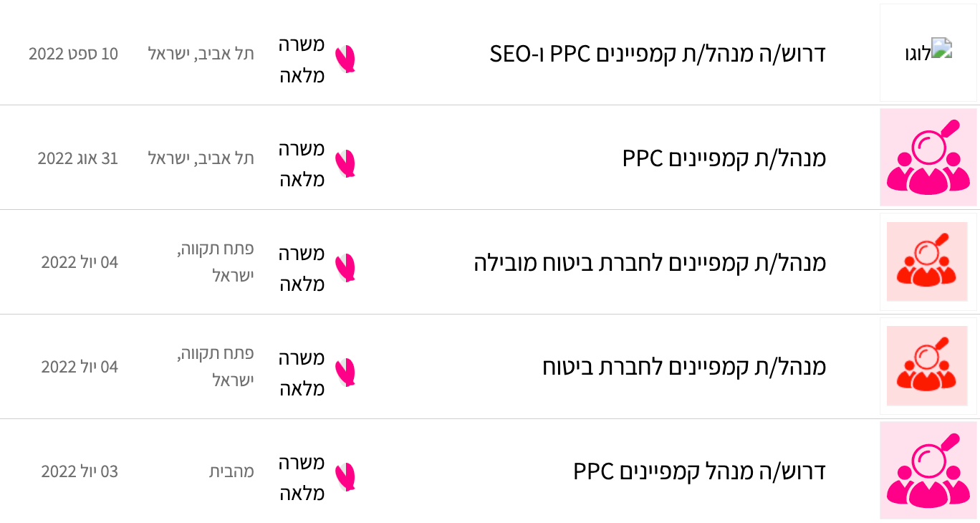Open job listing 'מנהל/ת קמפיינים PPC'
This screenshot has width=980, height=523.
(x=724, y=158)
